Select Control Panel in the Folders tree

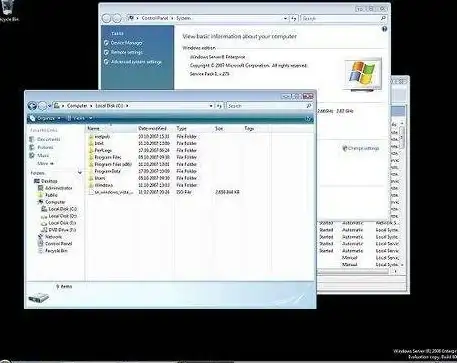pos(55,244)
